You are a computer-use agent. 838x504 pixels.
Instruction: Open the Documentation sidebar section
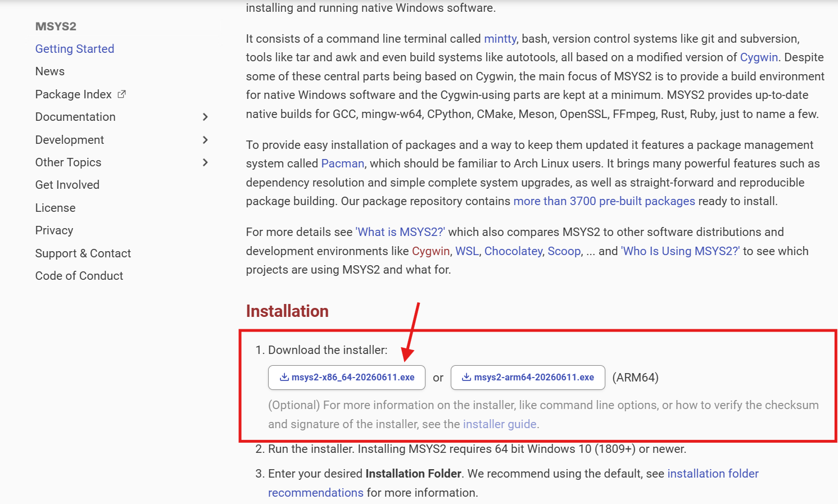[x=75, y=117]
